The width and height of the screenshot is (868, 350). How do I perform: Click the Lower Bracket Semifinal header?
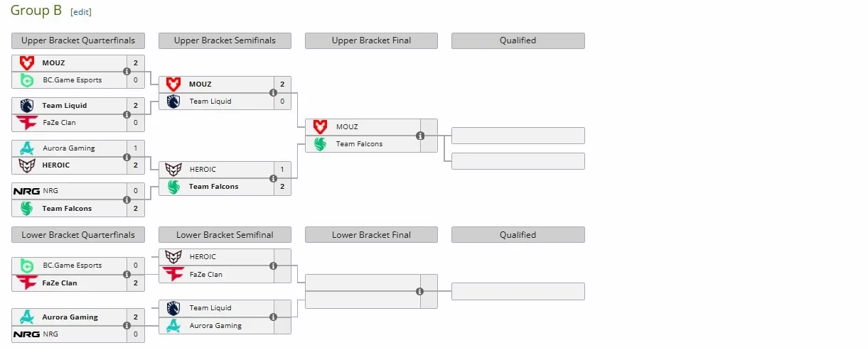coord(225,235)
